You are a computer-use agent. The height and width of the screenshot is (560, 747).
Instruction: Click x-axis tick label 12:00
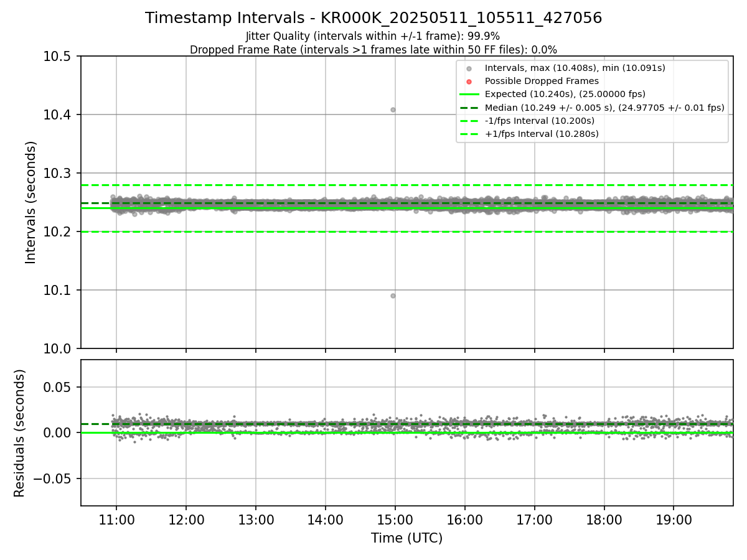[x=186, y=520]
